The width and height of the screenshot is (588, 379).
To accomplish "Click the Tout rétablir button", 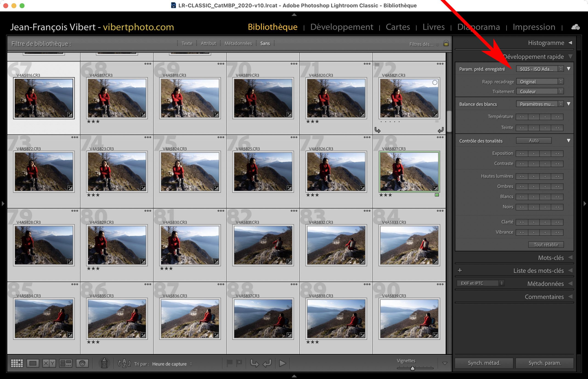I will (546, 245).
